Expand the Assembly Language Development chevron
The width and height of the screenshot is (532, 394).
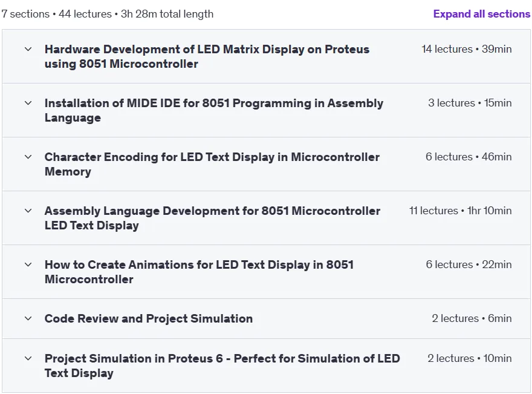pyautogui.click(x=28, y=211)
